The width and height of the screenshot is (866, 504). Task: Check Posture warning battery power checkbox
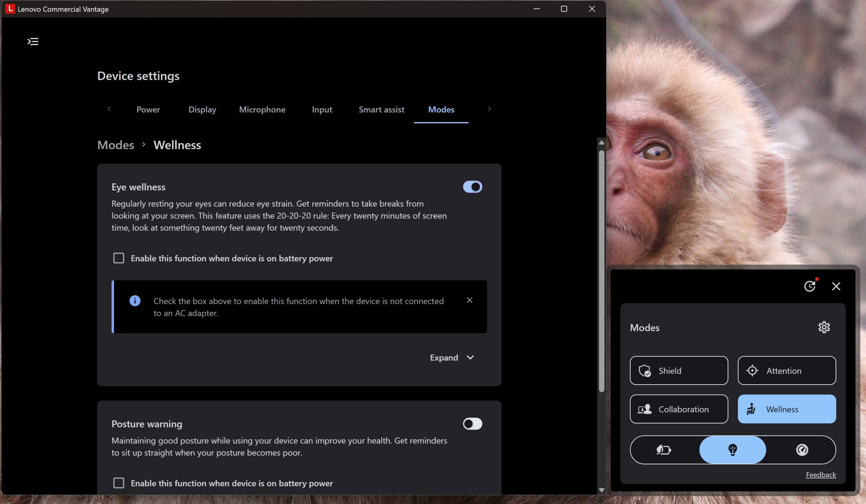click(x=118, y=483)
